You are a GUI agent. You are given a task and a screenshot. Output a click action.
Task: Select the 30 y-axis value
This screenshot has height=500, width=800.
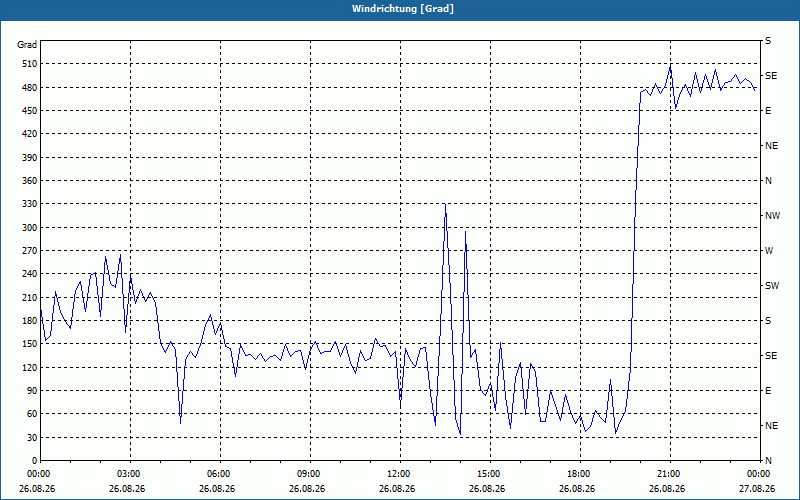32,438
